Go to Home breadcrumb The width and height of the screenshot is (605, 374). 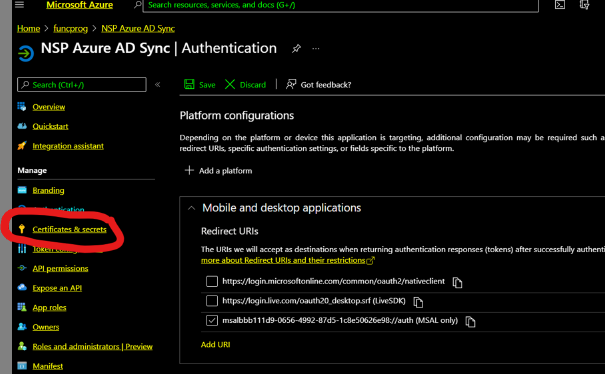point(29,29)
